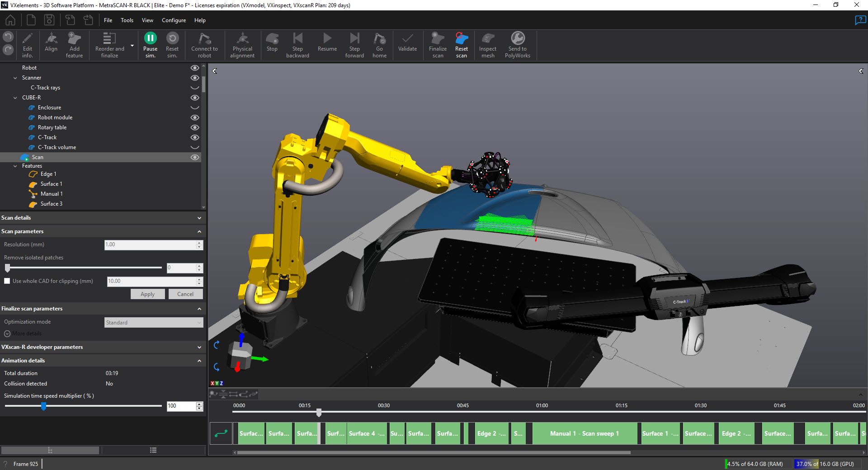Select Surface 4 block in timeline
Screen dimensions: 868x470
(x=368, y=433)
